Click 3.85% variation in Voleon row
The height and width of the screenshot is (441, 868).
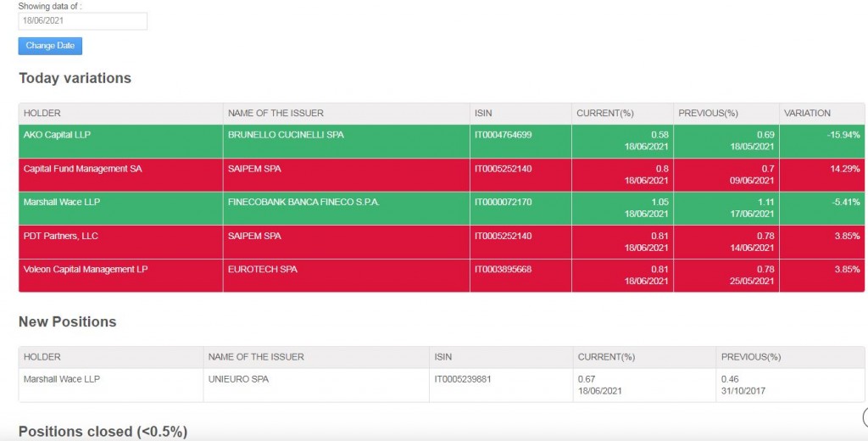coord(847,269)
